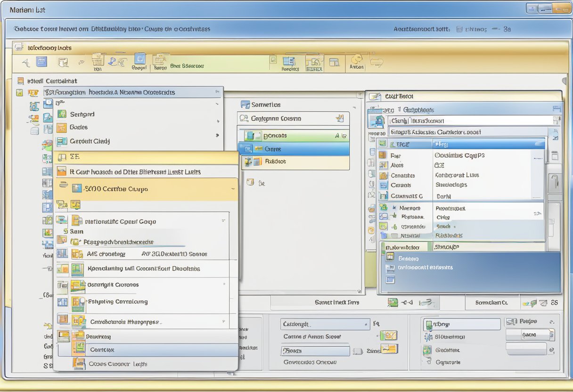The width and height of the screenshot is (573, 392).
Task: Click the Honekcs toolbar icon
Action: click(x=288, y=61)
